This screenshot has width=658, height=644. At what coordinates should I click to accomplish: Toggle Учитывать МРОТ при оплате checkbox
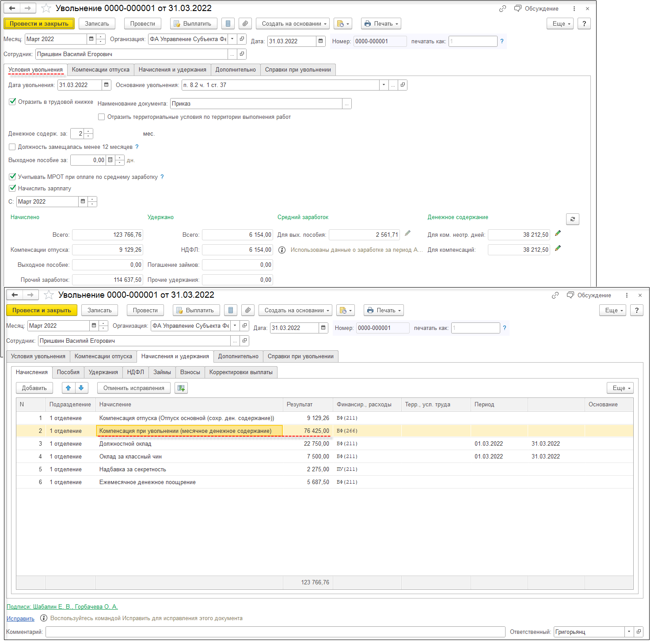[12, 177]
